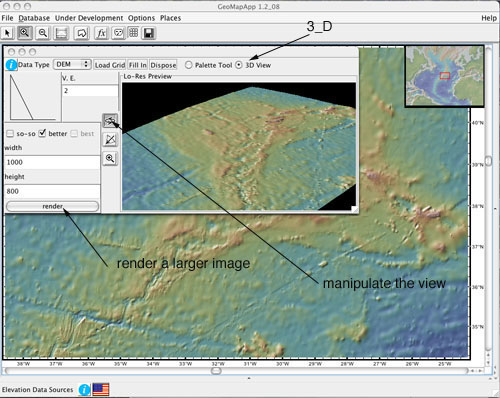Check the best quality checkbox
Viewport: 500px width, 398px height.
coord(74,134)
